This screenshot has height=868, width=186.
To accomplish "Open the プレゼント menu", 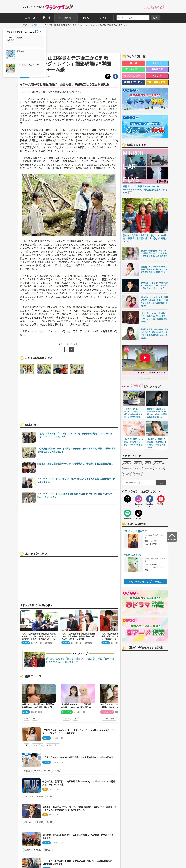I will pos(103,18).
